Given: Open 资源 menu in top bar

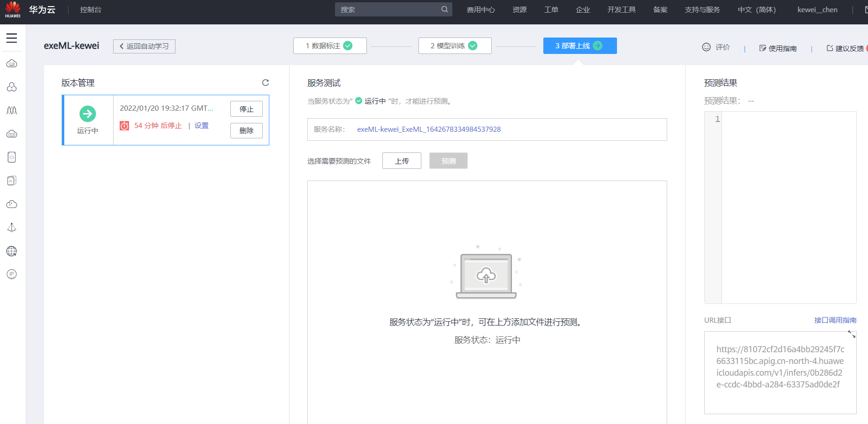Looking at the screenshot, I should tap(520, 9).
